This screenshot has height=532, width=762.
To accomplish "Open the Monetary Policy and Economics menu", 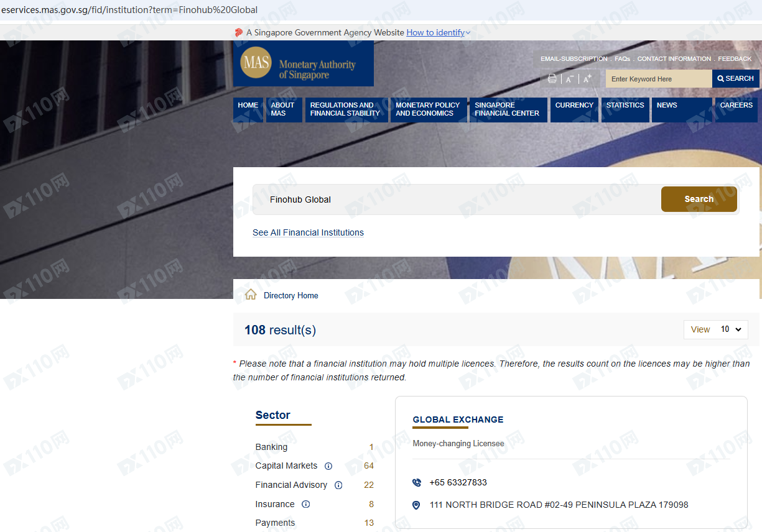I will coord(427,109).
